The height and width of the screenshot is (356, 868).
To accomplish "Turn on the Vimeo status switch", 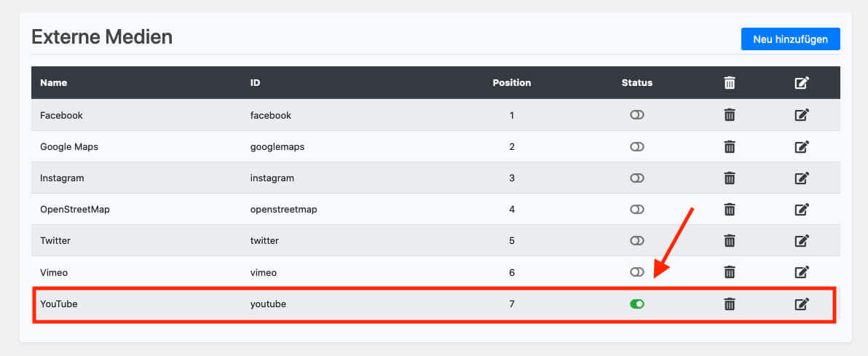I will point(637,272).
